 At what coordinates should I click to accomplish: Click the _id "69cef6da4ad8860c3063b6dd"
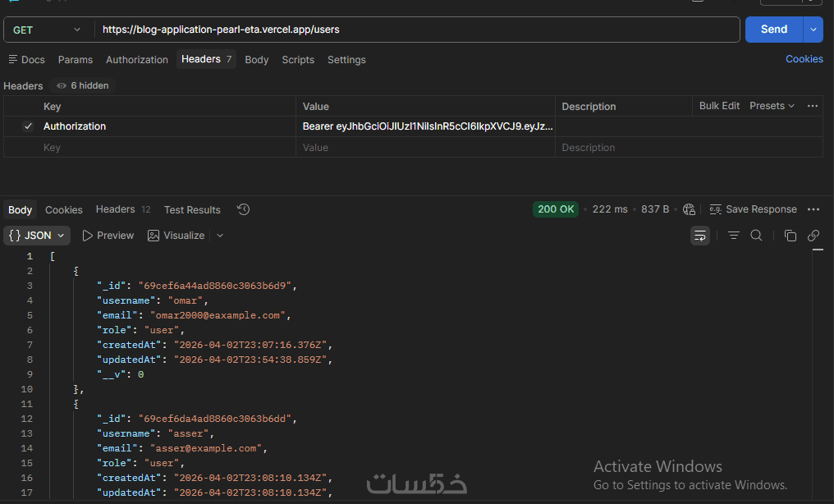click(215, 419)
